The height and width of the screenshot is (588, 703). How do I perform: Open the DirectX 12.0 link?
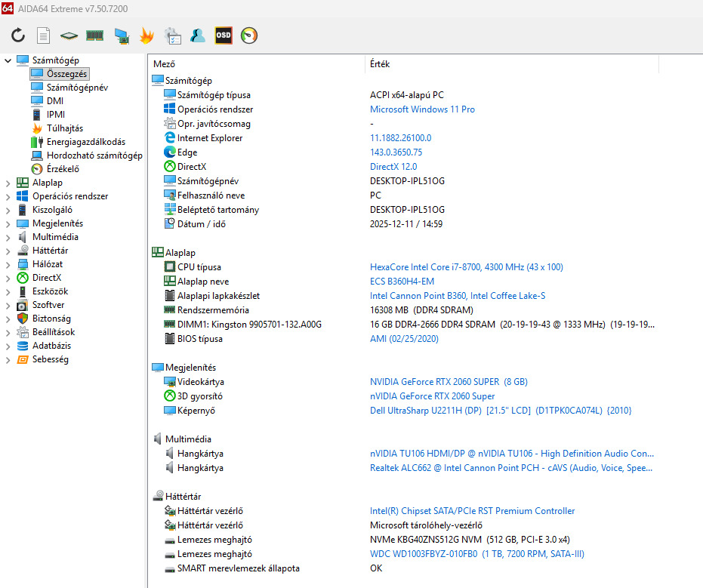(x=393, y=167)
